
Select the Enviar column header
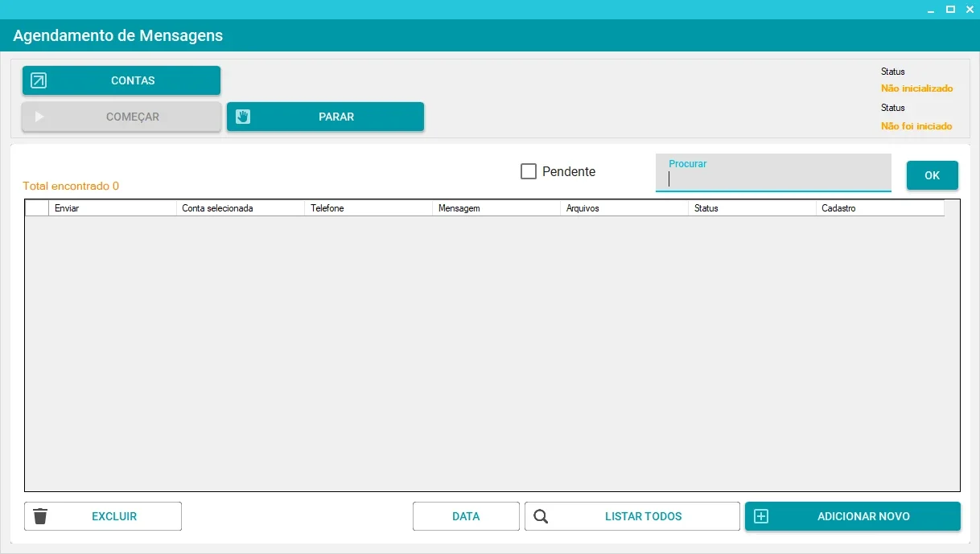point(113,208)
